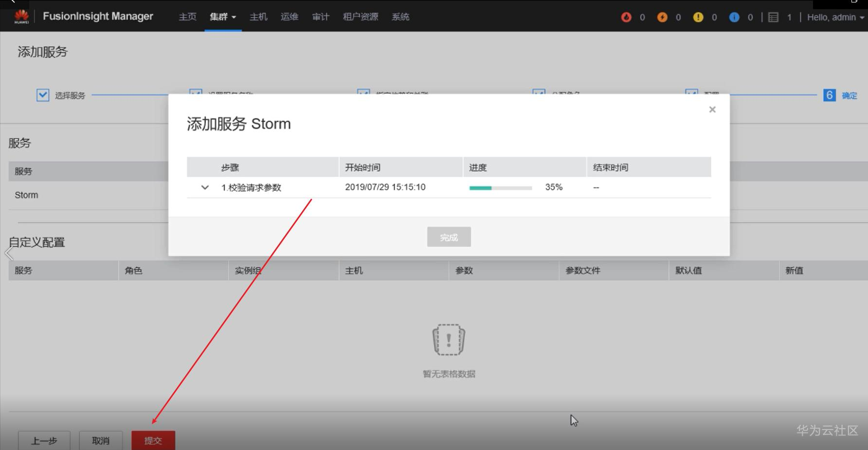Click the start time 2019/07/29 15:15:10
The image size is (868, 450).
pyautogui.click(x=385, y=187)
